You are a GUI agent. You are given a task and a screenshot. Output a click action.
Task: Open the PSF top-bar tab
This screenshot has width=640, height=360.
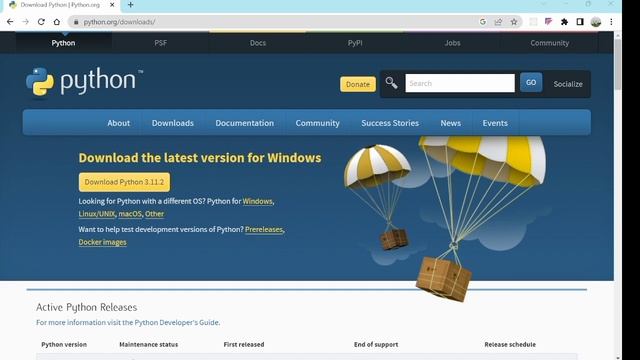(x=160, y=43)
